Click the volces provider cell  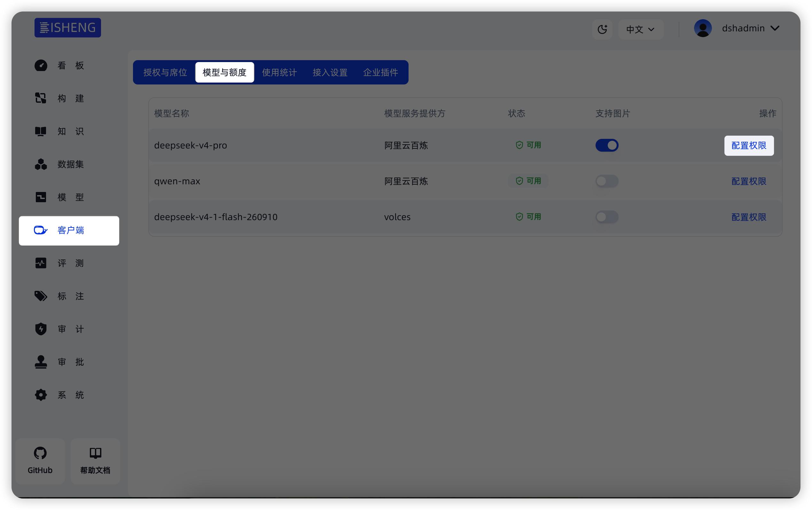398,217
